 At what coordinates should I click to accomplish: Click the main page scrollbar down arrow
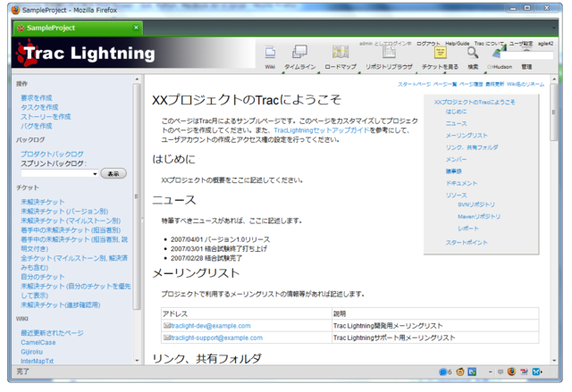(554, 361)
